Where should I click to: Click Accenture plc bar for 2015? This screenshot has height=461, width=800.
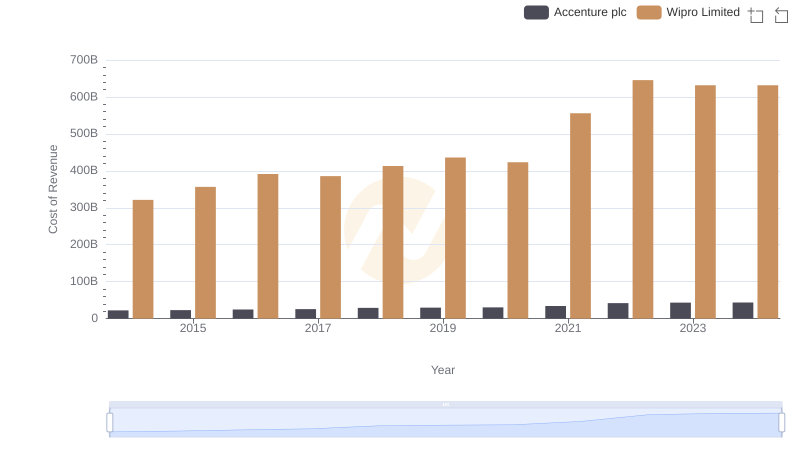tap(180, 314)
